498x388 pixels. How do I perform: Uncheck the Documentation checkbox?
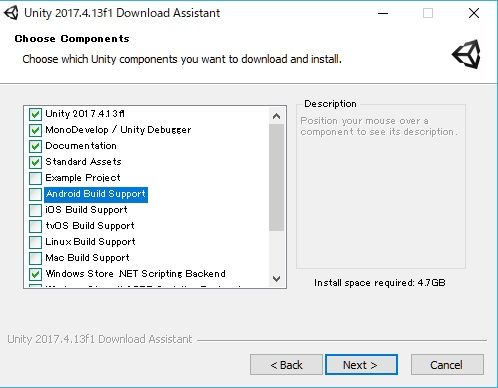(35, 146)
